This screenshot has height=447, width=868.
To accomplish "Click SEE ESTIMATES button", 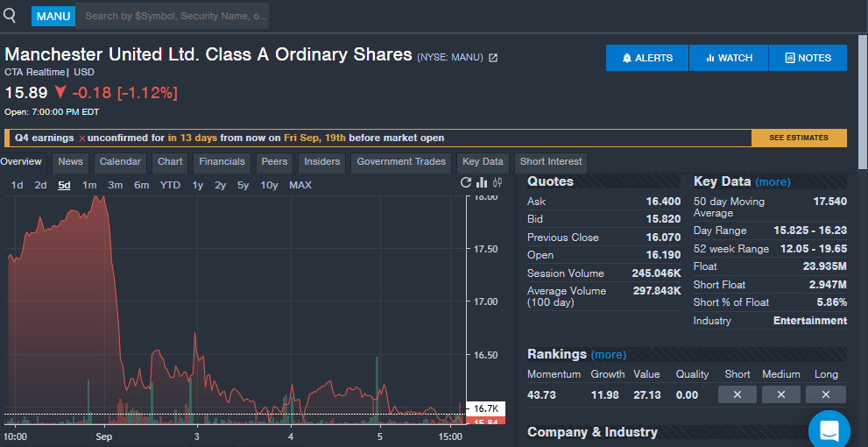I will 799,138.
